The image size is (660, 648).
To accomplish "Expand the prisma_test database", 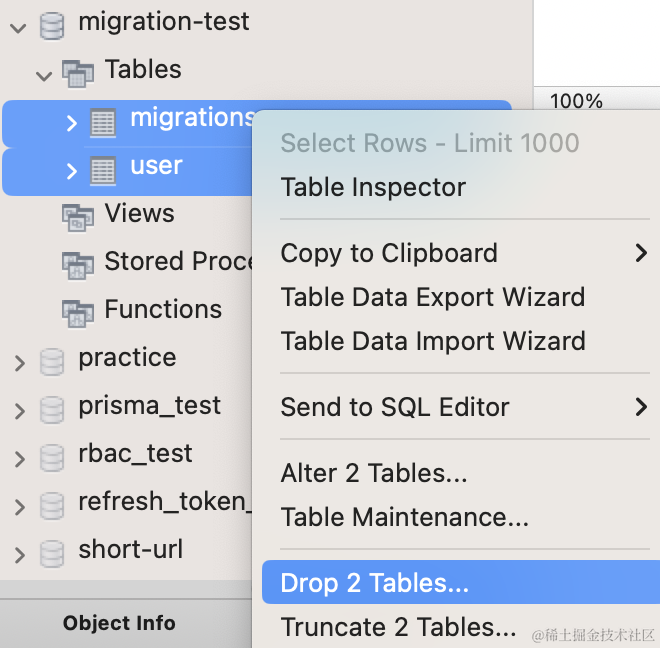I will point(19,409).
